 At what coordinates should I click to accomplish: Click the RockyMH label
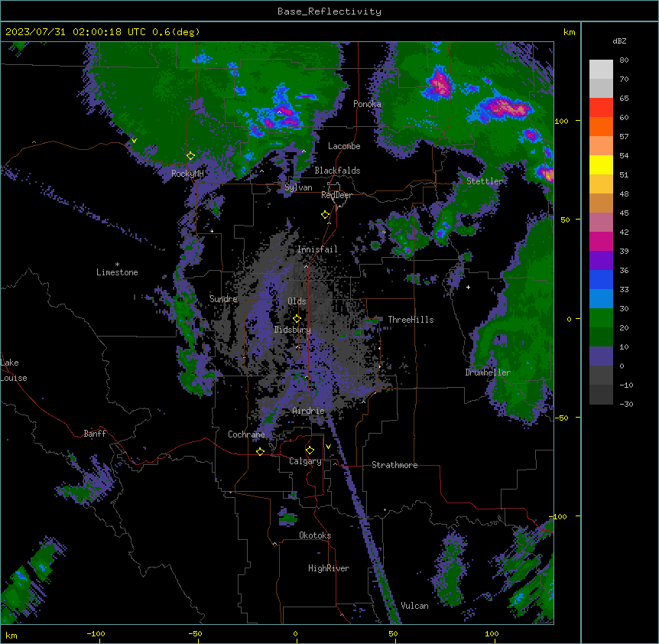[x=187, y=174]
